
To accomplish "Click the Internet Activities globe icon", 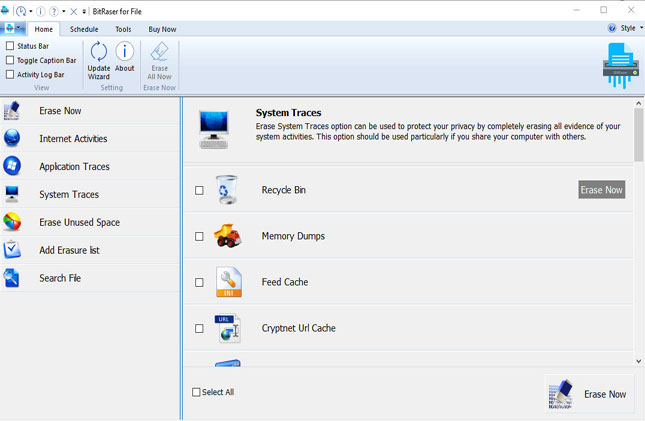I will [x=12, y=138].
